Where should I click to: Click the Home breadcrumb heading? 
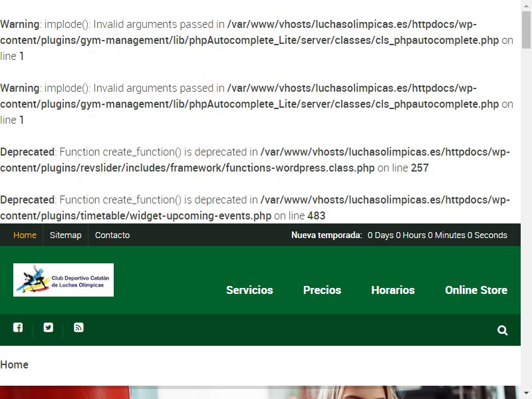(x=14, y=364)
